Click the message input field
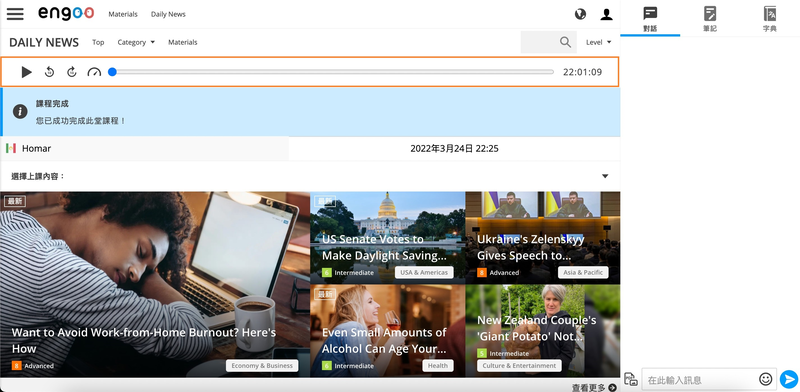 (x=701, y=380)
